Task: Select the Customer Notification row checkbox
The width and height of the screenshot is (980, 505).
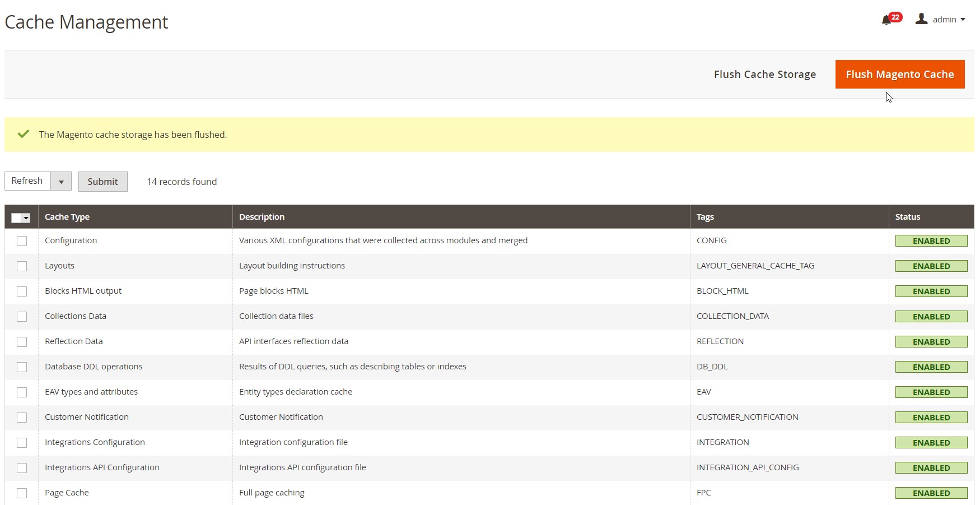Action: pyautogui.click(x=22, y=418)
